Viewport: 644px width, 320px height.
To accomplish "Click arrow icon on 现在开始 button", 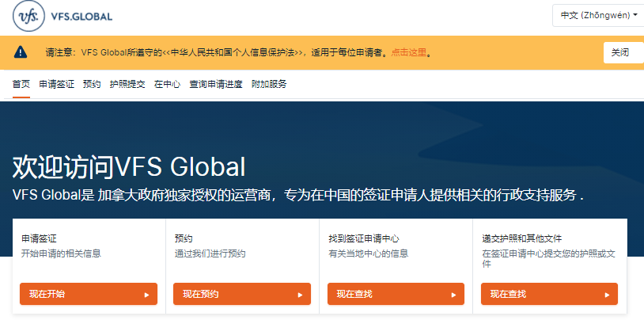I will (x=146, y=295).
